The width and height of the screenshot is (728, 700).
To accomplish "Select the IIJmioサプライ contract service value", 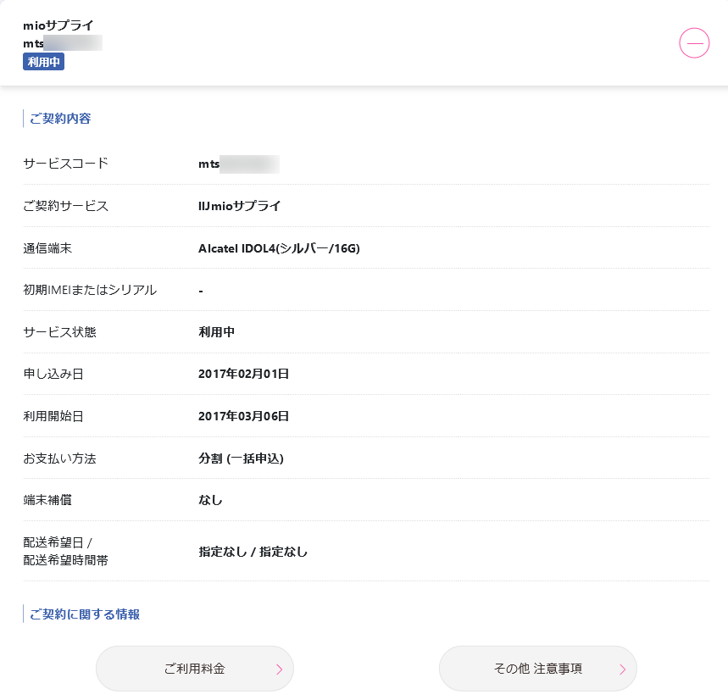I will tap(239, 206).
